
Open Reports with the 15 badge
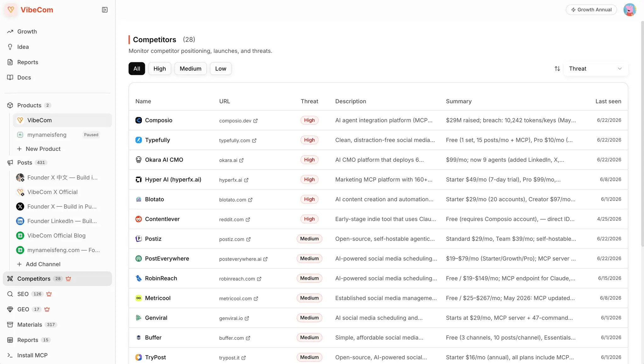pyautogui.click(x=28, y=340)
